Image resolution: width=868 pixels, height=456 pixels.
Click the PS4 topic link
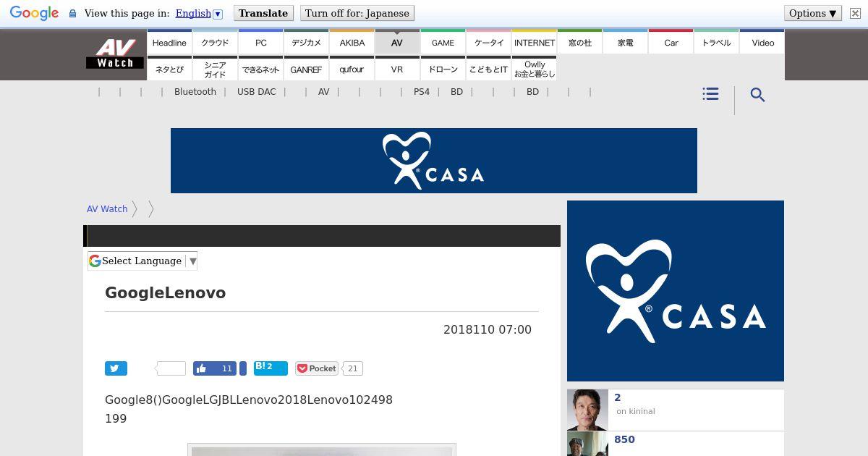coord(422,92)
